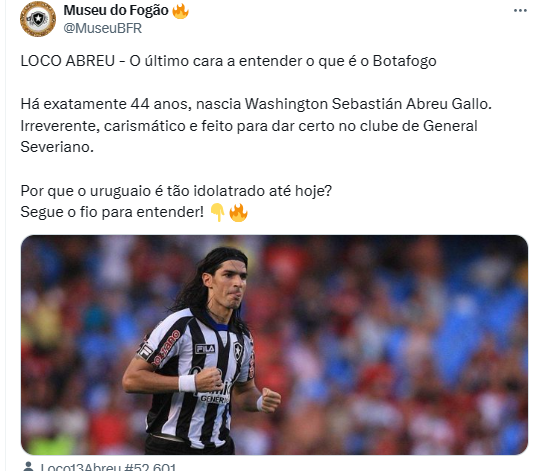Click the 'Por que o uruguaio' question line

(176, 191)
